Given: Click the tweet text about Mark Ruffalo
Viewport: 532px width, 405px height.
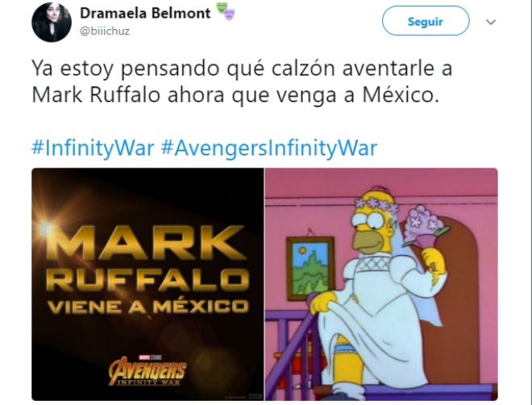Looking at the screenshot, I should [x=242, y=81].
